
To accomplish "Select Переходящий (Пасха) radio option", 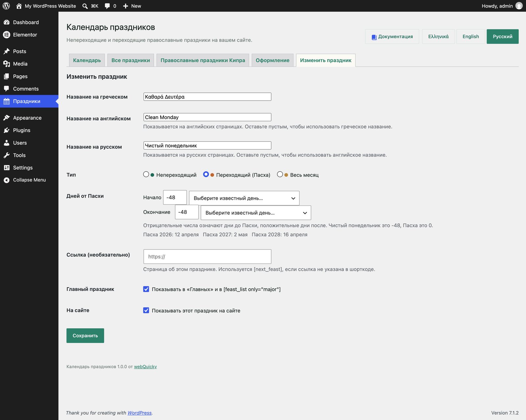I will click(206, 175).
